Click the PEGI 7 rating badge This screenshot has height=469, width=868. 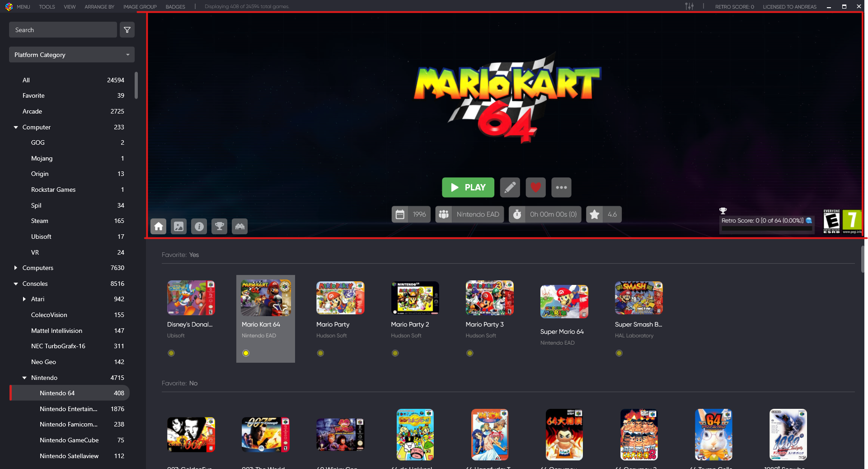point(852,221)
